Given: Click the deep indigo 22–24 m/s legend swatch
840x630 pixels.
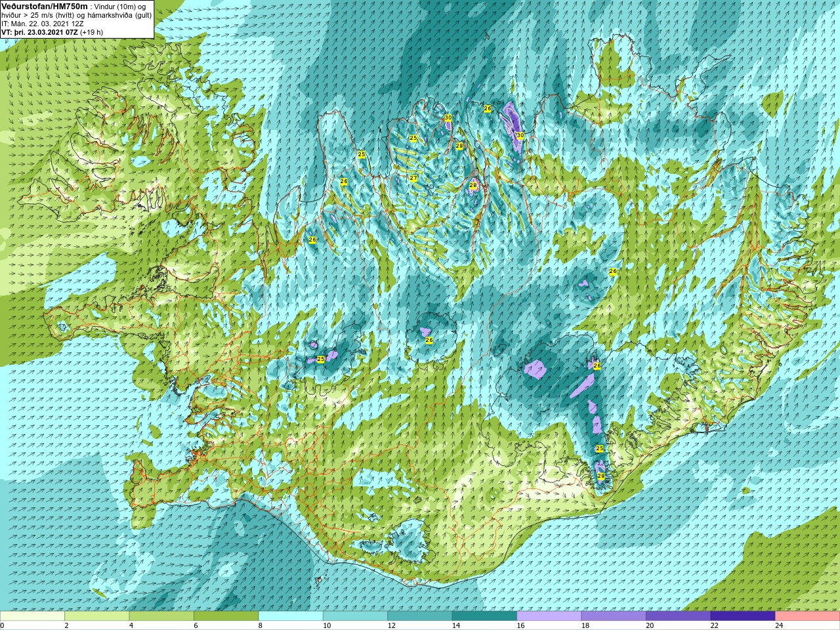Looking at the screenshot, I should coord(744,616).
